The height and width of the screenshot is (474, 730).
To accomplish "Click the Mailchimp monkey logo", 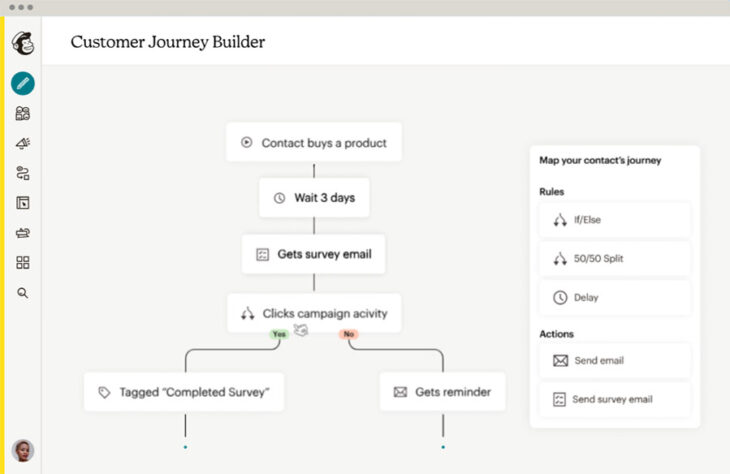I will point(22,44).
